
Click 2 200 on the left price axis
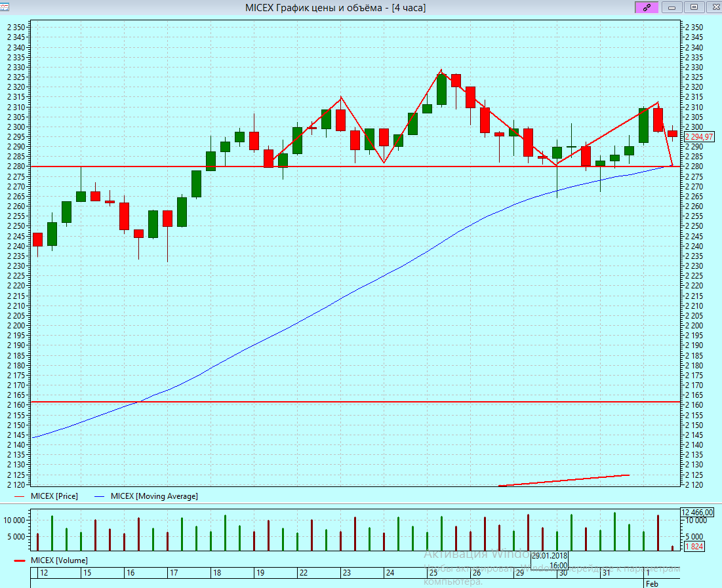tap(16, 326)
